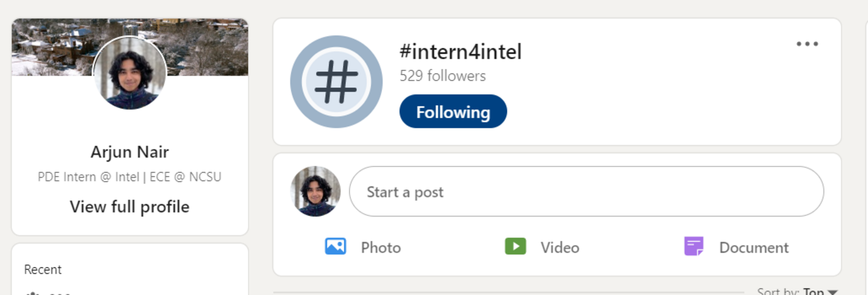The width and height of the screenshot is (868, 295).
Task: Click the green Video play icon
Action: click(x=515, y=246)
